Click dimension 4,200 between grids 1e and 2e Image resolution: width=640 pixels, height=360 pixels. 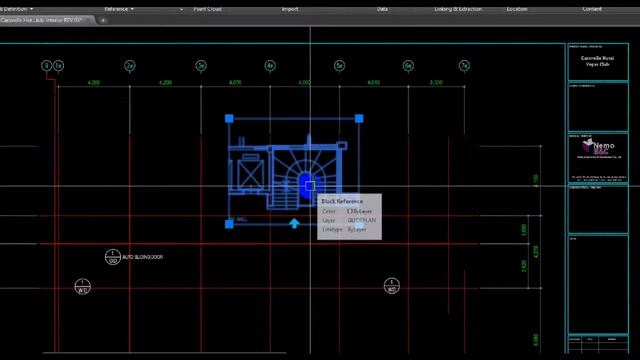(94, 82)
